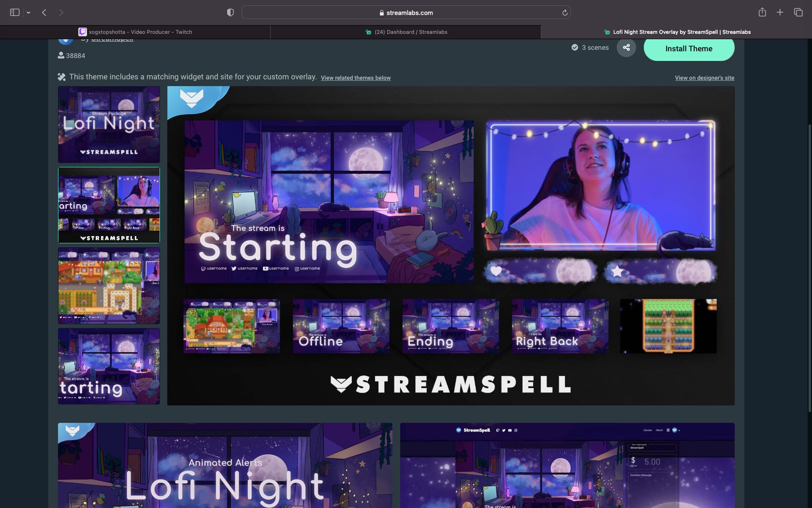Click the widget icon beside the theme description
Screen dimensions: 812x508
(61, 76)
